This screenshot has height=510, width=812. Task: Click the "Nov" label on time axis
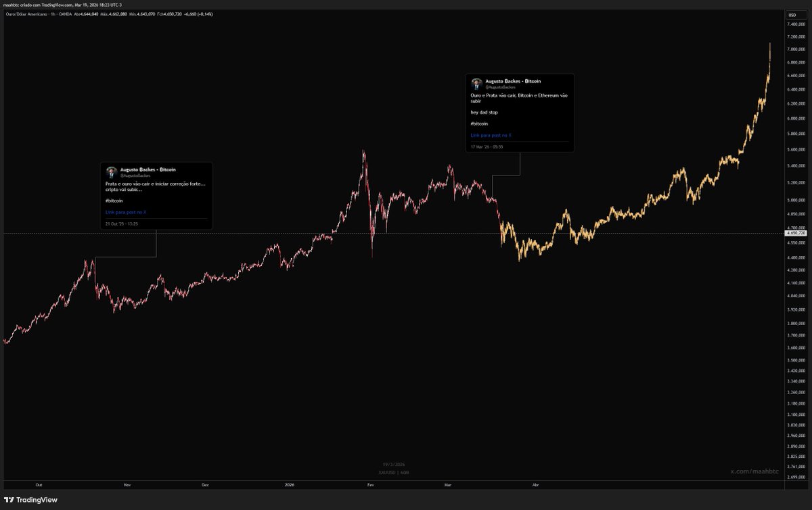tap(127, 485)
